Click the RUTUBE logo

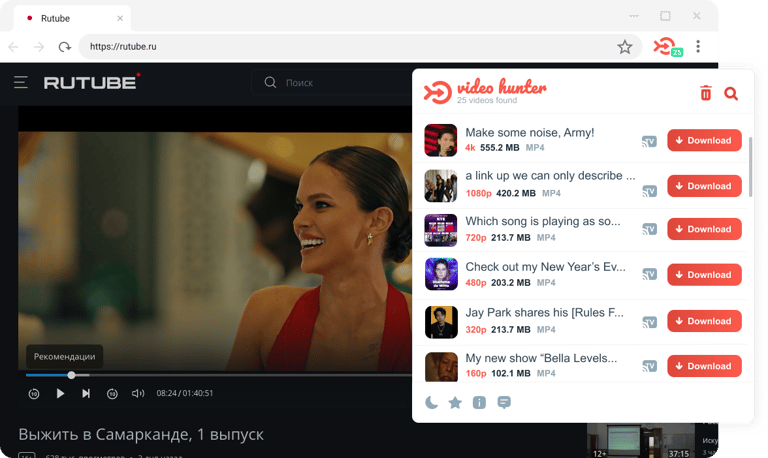pos(92,82)
